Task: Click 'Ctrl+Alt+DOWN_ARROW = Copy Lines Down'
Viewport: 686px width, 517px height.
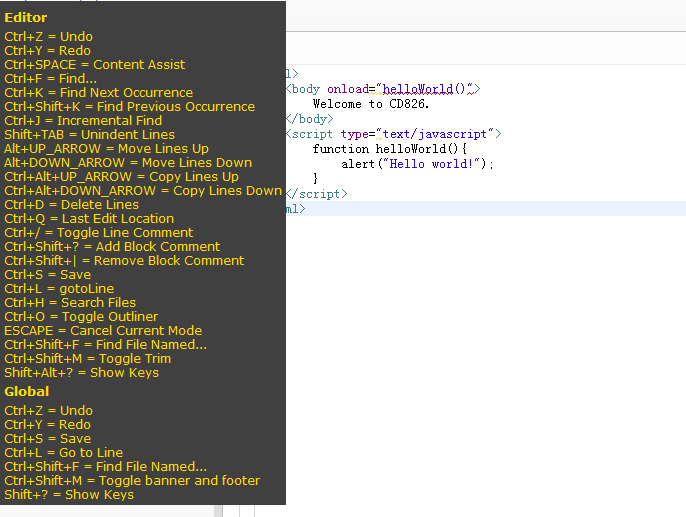Action: tap(143, 191)
